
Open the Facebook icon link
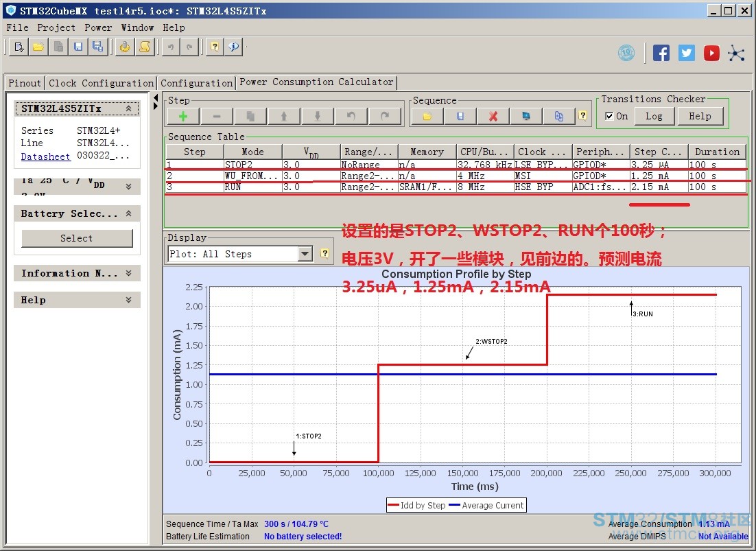pyautogui.click(x=661, y=53)
